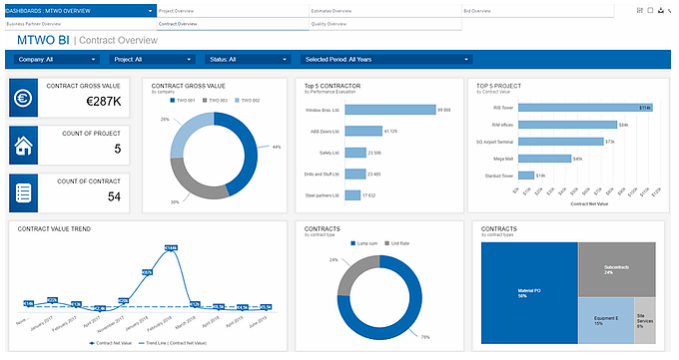This screenshot has height=360, width=679.
Task: Toggle the Lump sum legend entry
Action: pos(364,243)
